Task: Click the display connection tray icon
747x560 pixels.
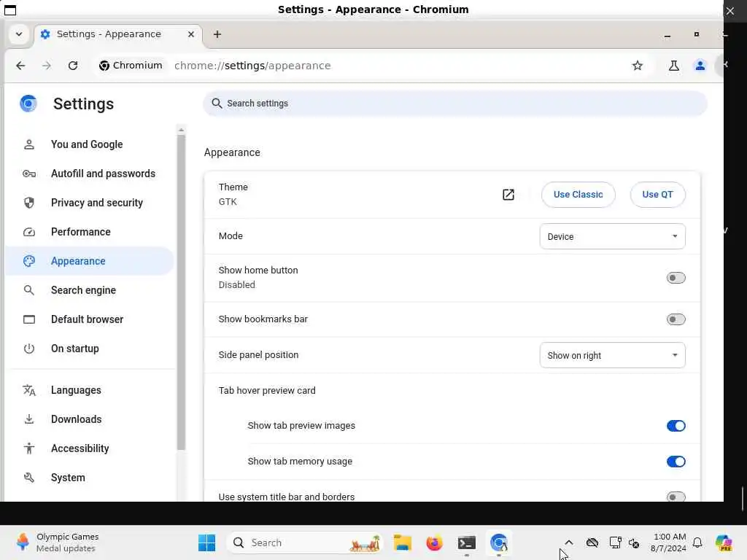Action: [x=615, y=542]
